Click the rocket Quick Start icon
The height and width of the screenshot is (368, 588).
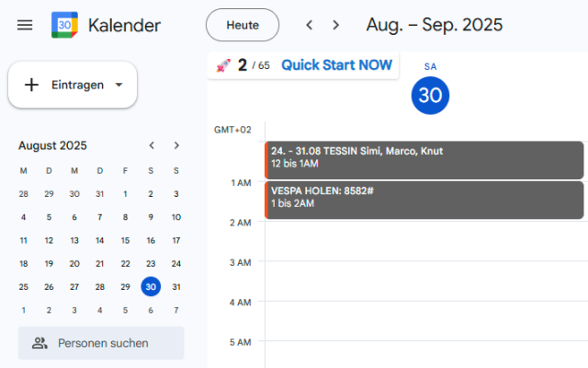[223, 65]
